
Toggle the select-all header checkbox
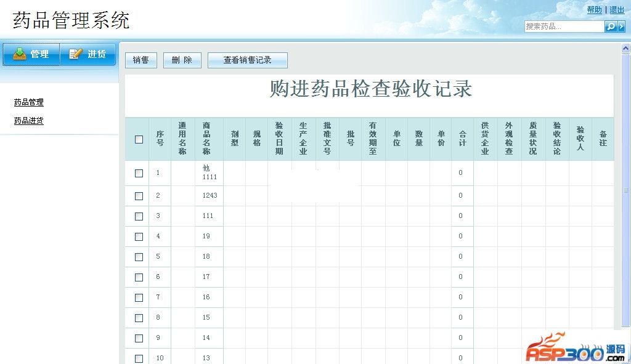pos(139,140)
